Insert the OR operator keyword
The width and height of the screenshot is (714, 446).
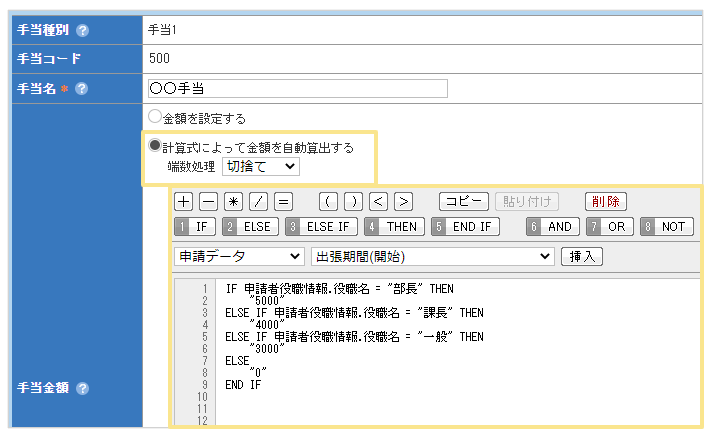coord(610,226)
